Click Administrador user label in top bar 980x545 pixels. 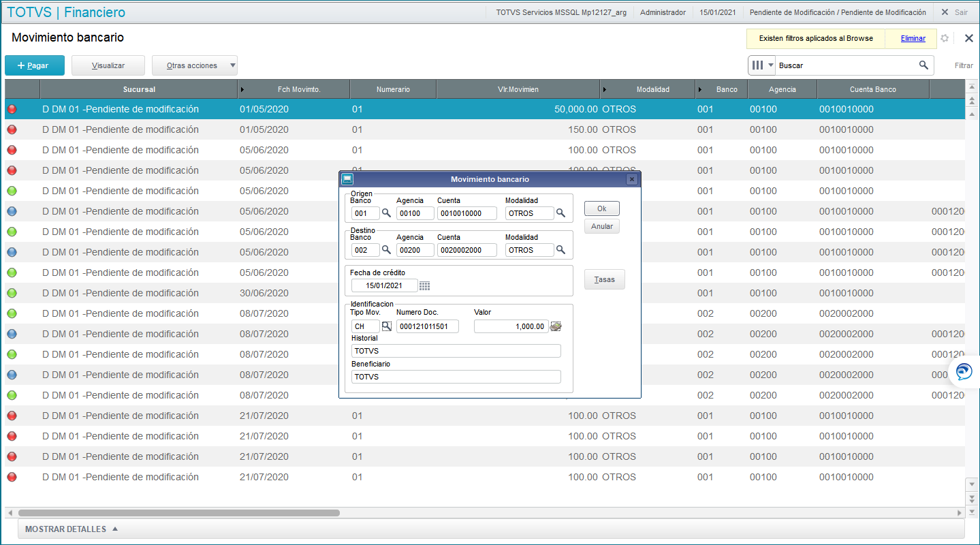[x=663, y=12]
